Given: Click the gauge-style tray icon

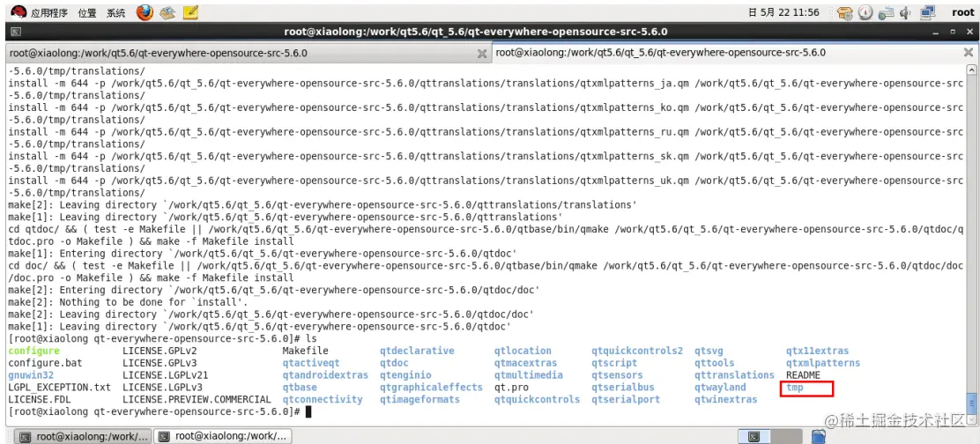Looking at the screenshot, I should point(865,12).
